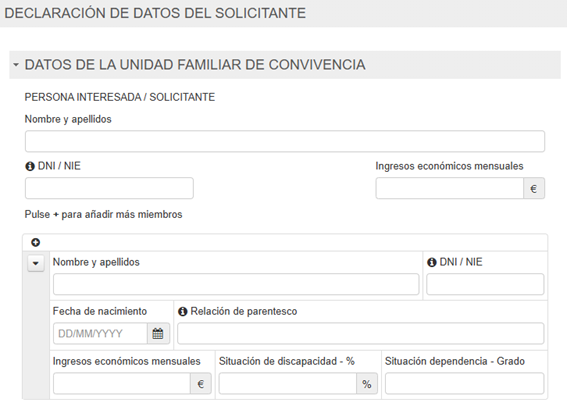Click the euro symbol beside applicant income
Screen dimensions: 567x417
tap(534, 188)
